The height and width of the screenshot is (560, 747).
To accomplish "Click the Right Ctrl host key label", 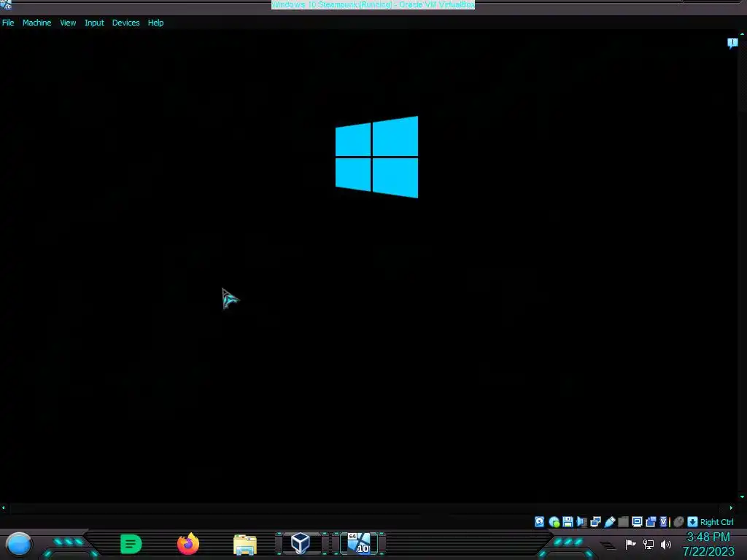I will click(717, 522).
